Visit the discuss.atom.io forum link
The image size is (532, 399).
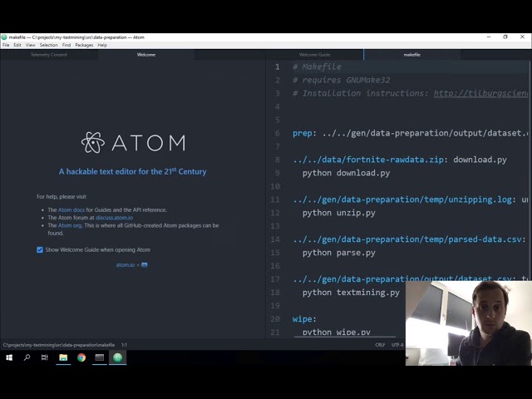115,218
